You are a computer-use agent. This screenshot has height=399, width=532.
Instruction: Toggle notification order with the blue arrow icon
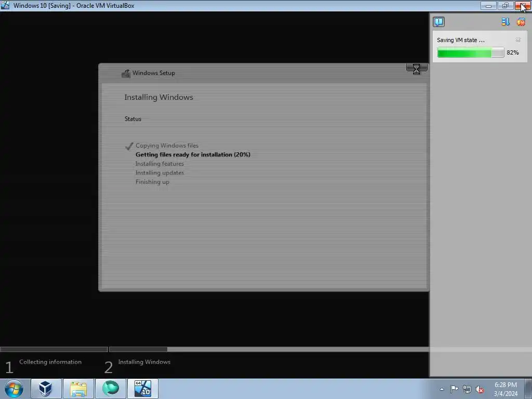tap(506, 22)
